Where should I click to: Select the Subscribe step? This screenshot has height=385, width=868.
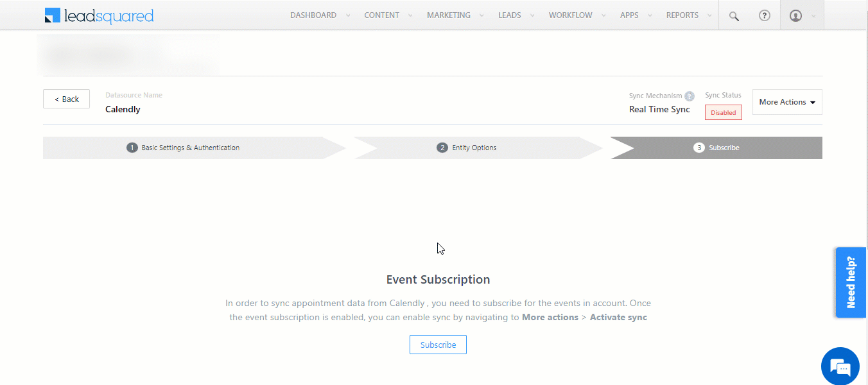tap(716, 148)
